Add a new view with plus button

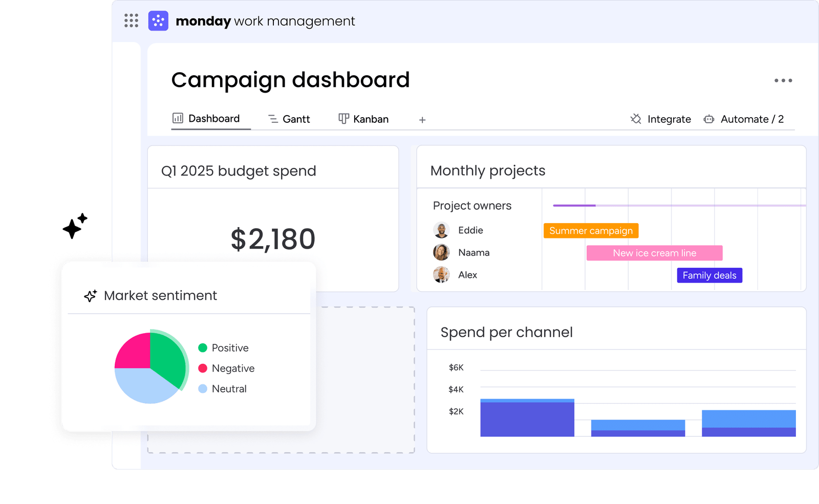point(422,120)
